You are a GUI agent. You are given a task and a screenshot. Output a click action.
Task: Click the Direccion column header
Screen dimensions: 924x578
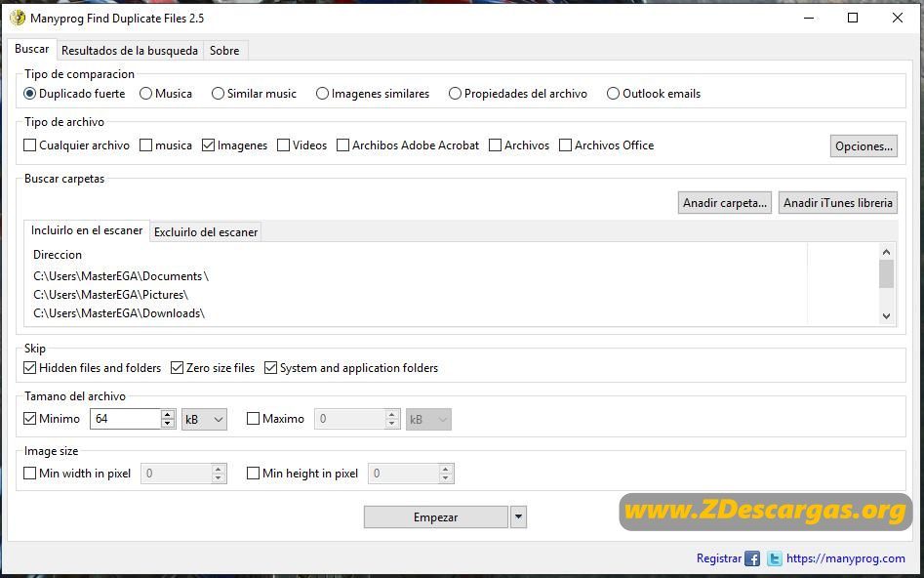[x=58, y=255]
